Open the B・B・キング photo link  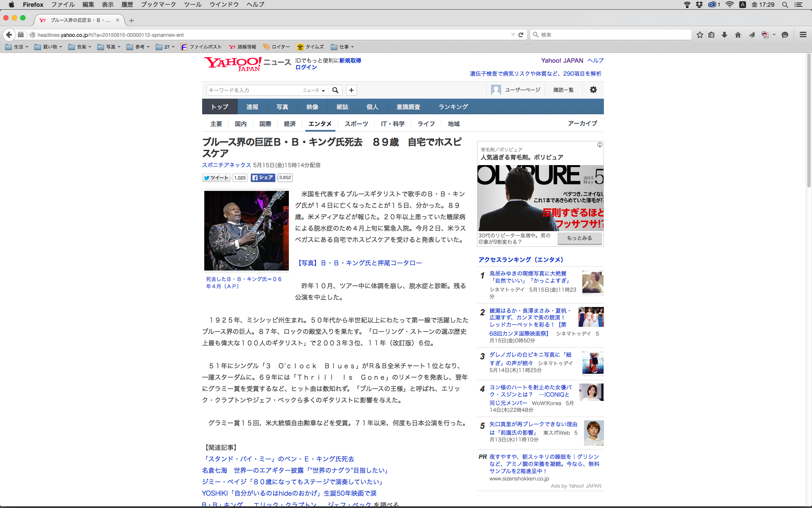pyautogui.click(x=359, y=263)
